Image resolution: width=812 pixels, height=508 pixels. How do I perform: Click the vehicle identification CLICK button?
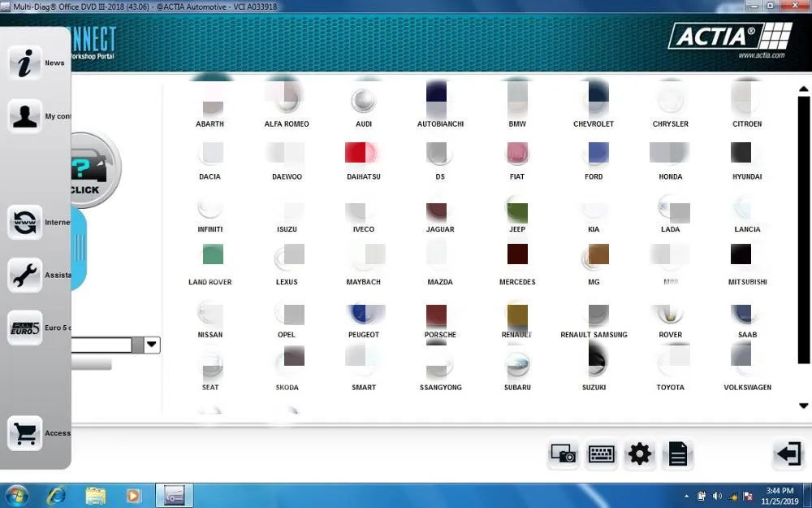pyautogui.click(x=93, y=170)
